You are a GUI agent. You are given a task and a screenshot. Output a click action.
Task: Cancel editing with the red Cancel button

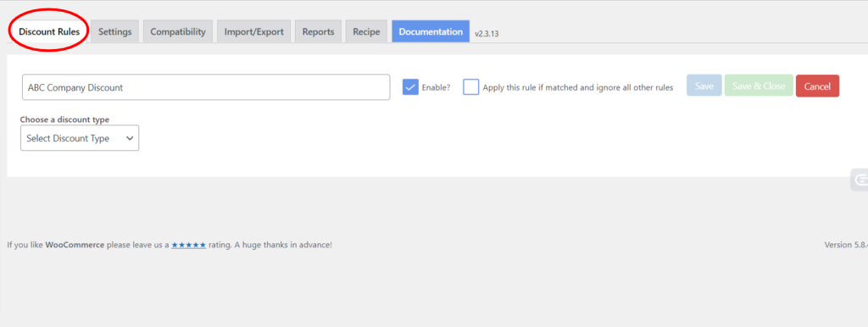(x=818, y=86)
